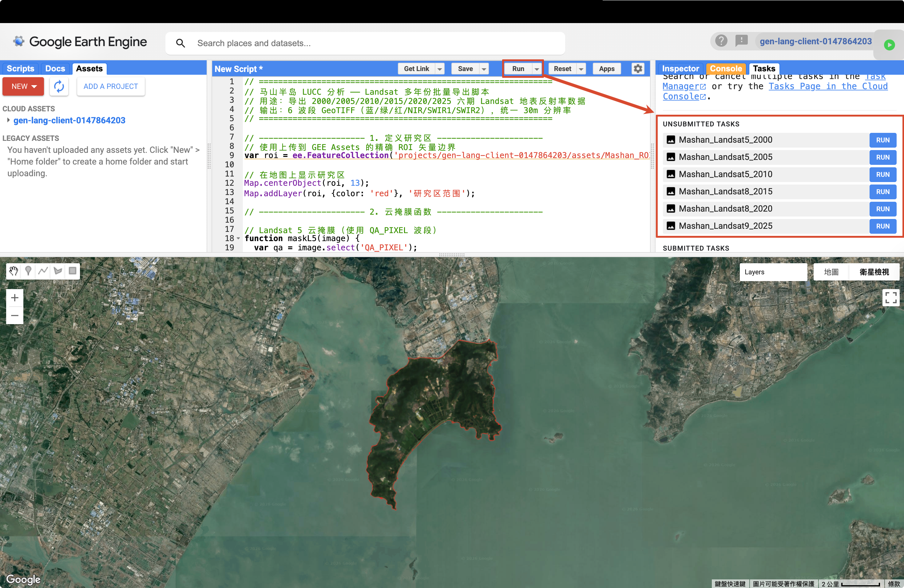This screenshot has height=588, width=904.
Task: Click image icon of Mashan_Landsat8_2015 task
Action: pos(671,192)
